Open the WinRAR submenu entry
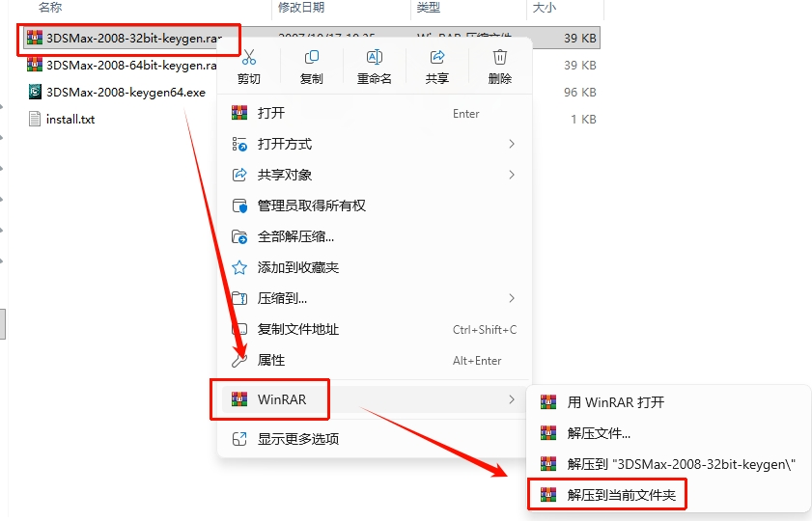The height and width of the screenshot is (521, 812). (x=374, y=399)
